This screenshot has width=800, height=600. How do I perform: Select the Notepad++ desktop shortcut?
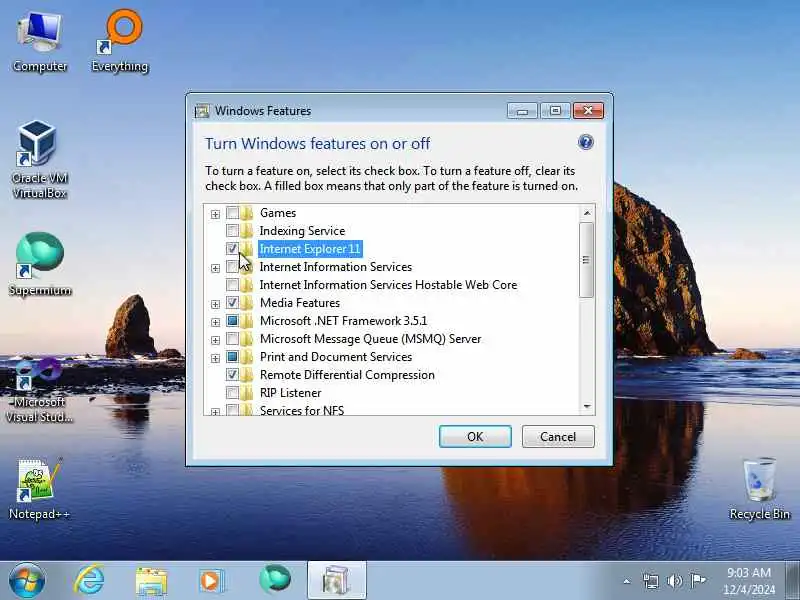(x=39, y=489)
